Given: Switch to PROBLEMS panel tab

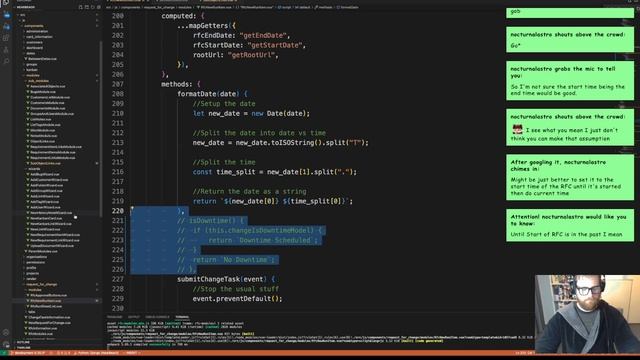Looking at the screenshot, I should (115, 317).
